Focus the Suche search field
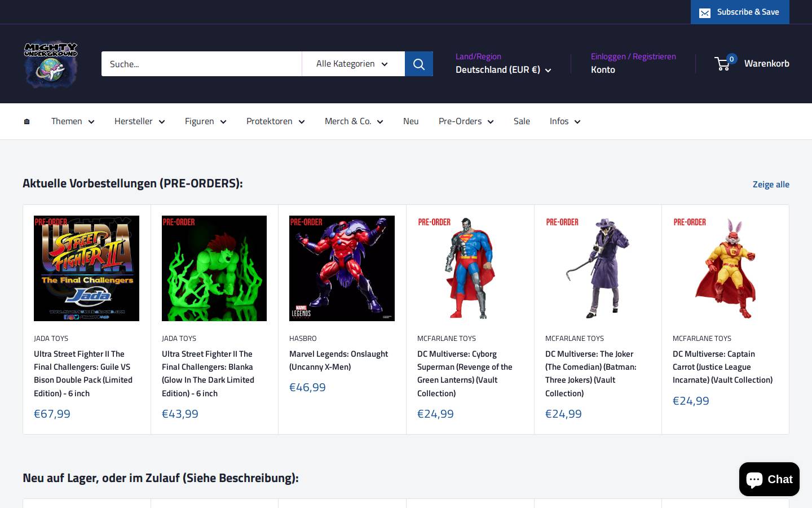 [201, 64]
